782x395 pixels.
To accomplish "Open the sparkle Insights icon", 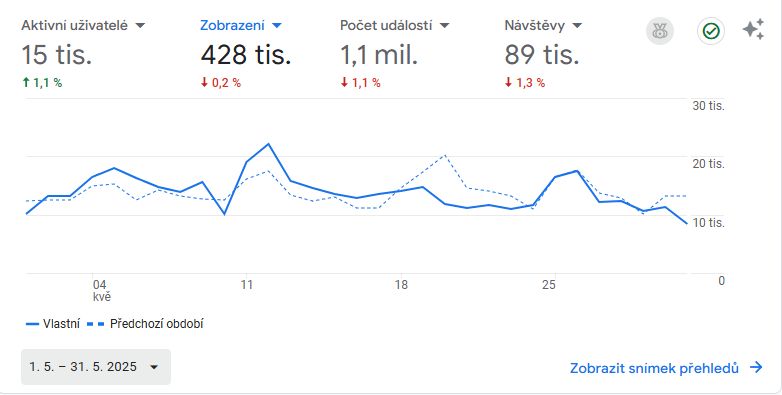I will coord(753,29).
